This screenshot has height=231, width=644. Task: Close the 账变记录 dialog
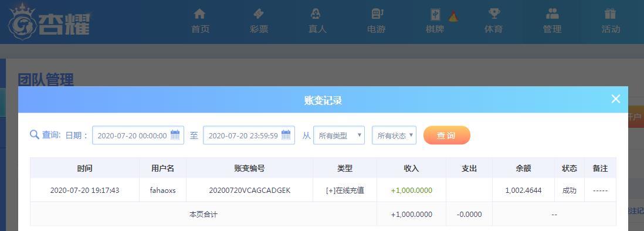coord(615,99)
